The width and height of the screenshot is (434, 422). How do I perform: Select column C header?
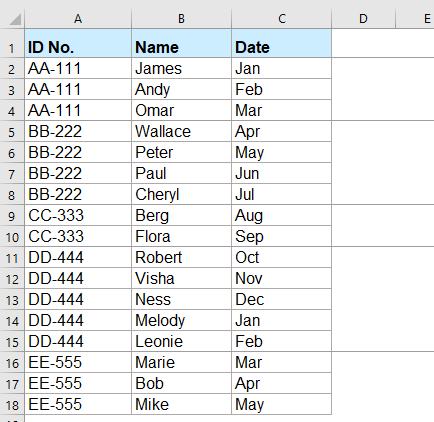point(282,19)
